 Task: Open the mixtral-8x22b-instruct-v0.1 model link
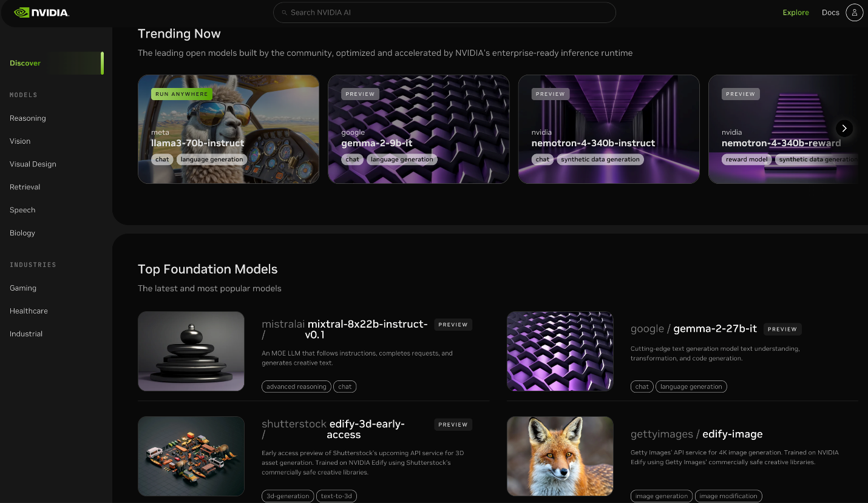(367, 329)
